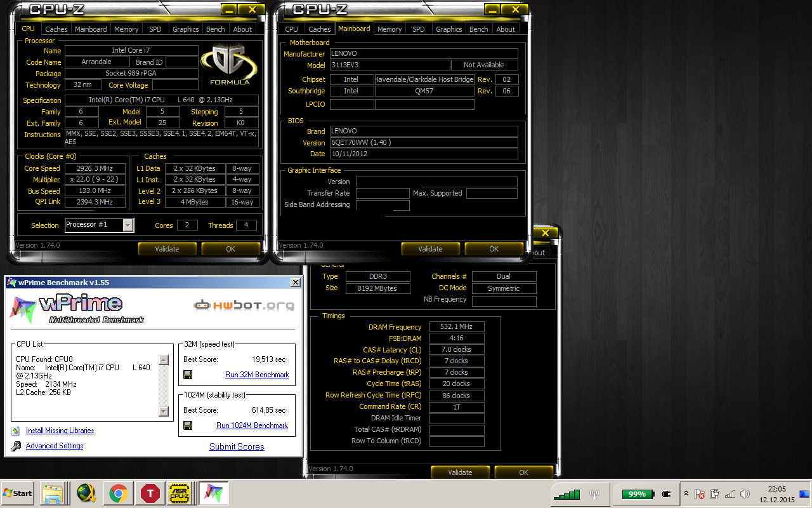Click the save icon beside the 1024M benchmark
Viewport: 812px width, 508px height.
click(x=188, y=425)
